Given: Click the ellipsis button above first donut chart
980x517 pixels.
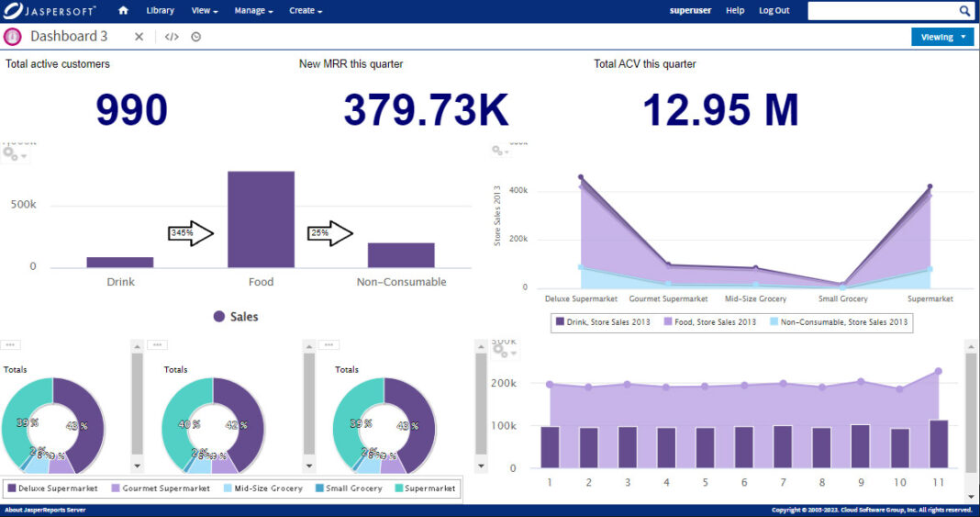Looking at the screenshot, I should (x=10, y=345).
